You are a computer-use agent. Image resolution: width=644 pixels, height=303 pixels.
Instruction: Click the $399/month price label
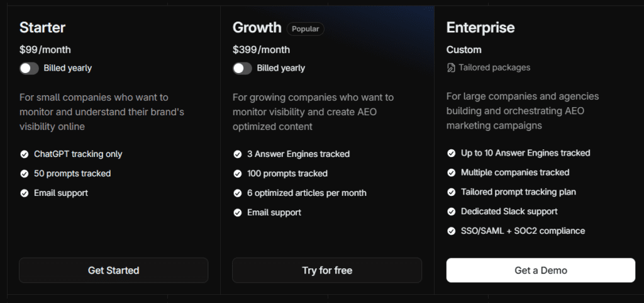(x=261, y=50)
